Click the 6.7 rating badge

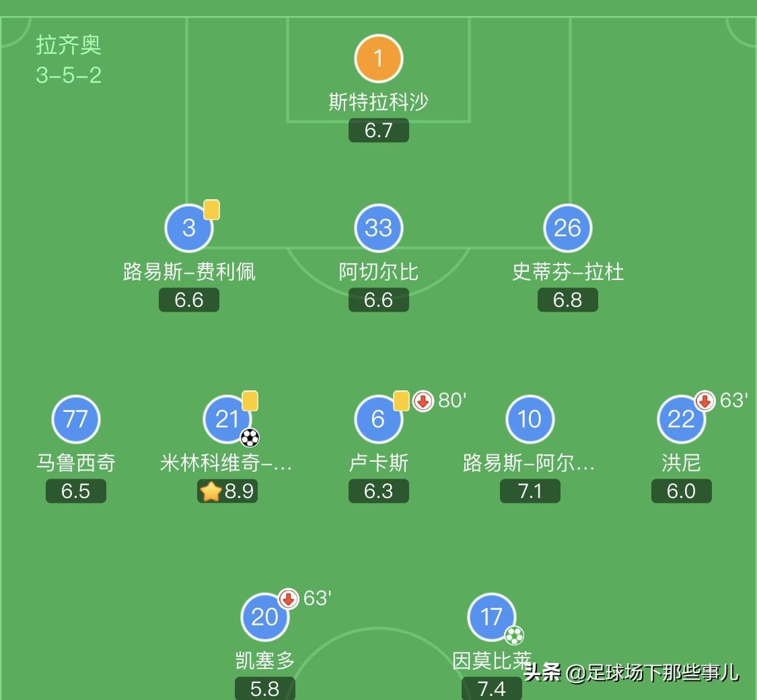(x=378, y=131)
